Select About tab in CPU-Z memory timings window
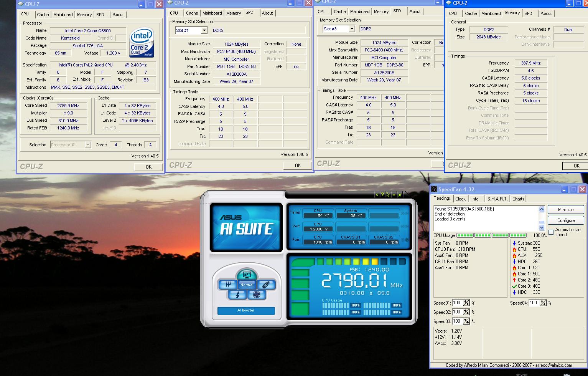 (x=546, y=13)
